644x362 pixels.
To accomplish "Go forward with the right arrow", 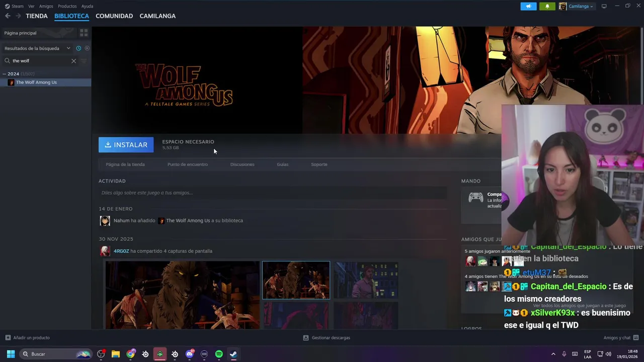I will point(18,16).
